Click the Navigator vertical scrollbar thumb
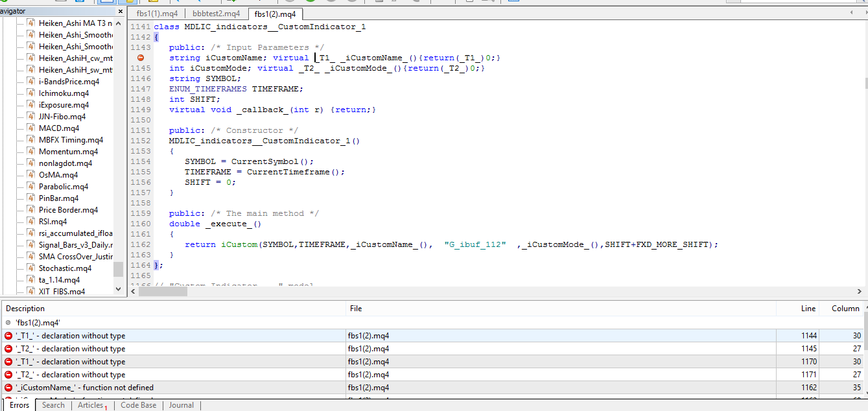This screenshot has width=868, height=411. (118, 269)
